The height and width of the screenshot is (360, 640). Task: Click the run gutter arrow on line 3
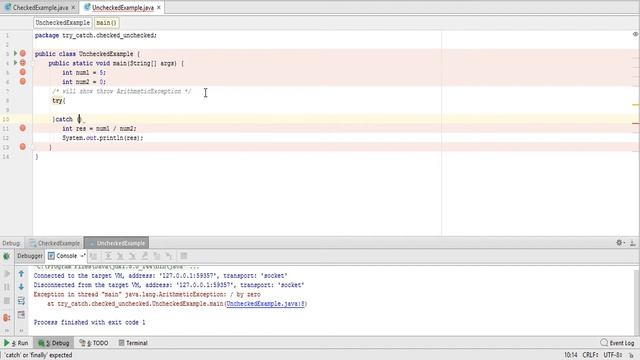click(16, 53)
